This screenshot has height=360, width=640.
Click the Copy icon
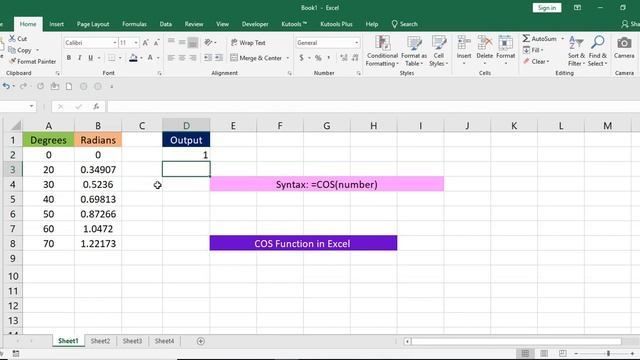tap(12, 50)
